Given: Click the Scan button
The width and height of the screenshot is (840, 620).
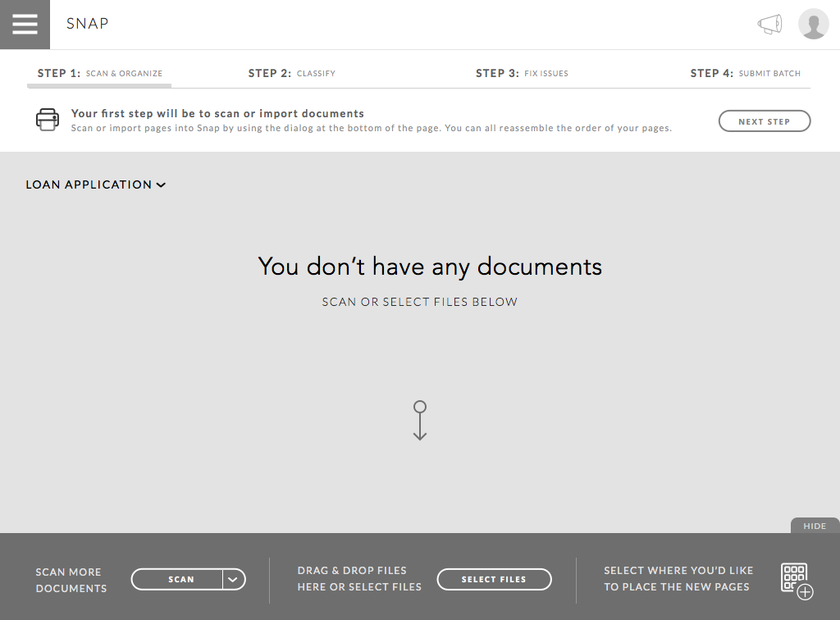Looking at the screenshot, I should tap(177, 579).
